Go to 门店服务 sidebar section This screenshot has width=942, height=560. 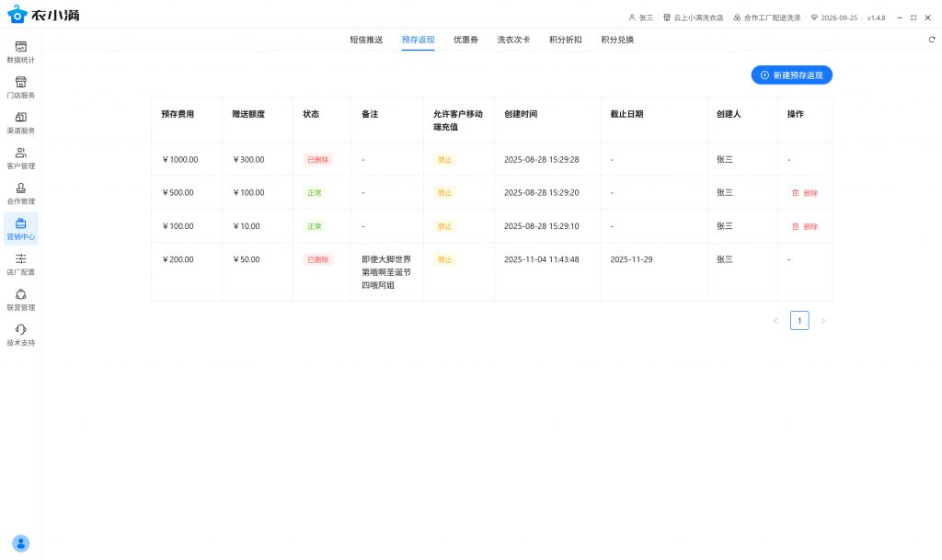point(20,87)
